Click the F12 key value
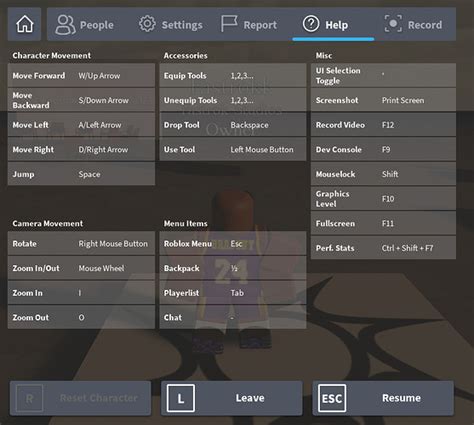474x425 pixels. [x=388, y=125]
